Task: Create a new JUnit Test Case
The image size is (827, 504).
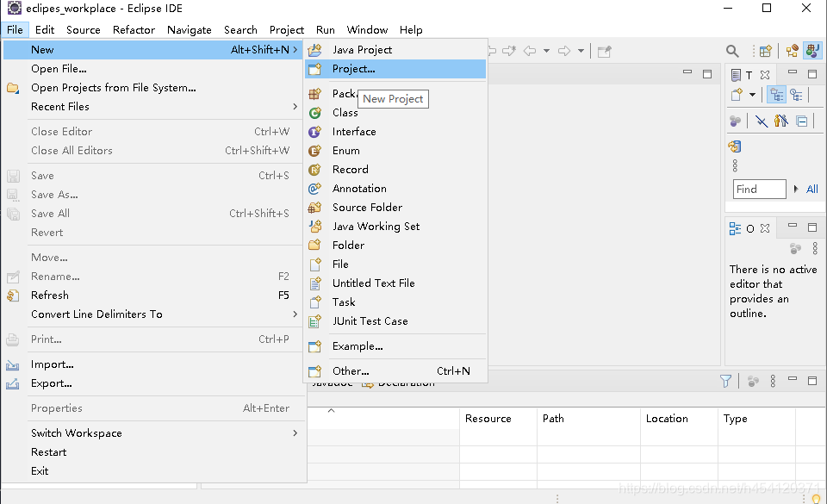Action: tap(395, 321)
